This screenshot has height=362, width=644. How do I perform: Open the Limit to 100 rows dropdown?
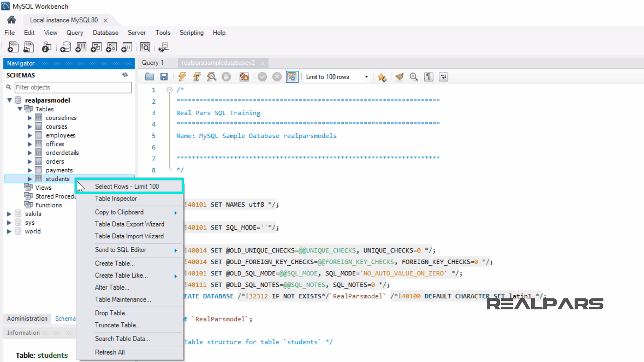[x=366, y=77]
